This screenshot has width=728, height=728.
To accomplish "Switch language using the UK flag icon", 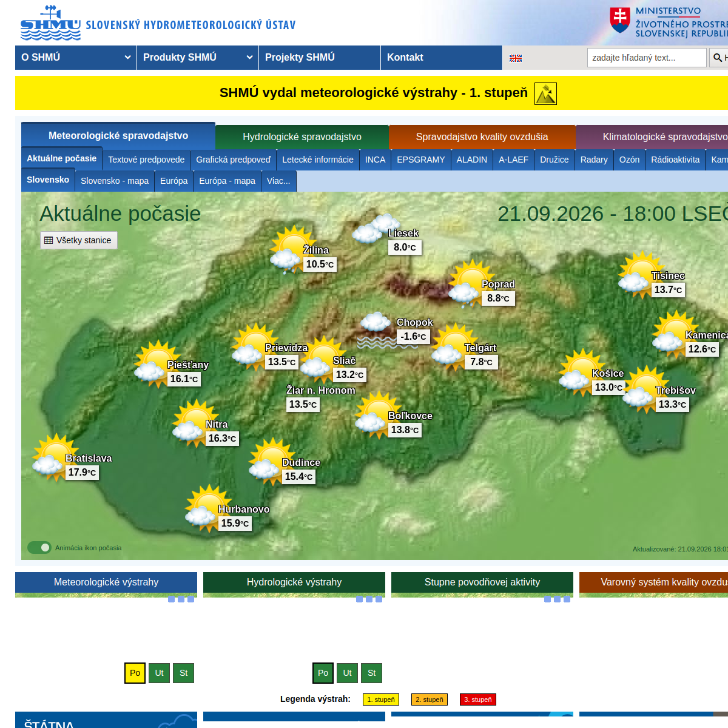I will point(516,58).
